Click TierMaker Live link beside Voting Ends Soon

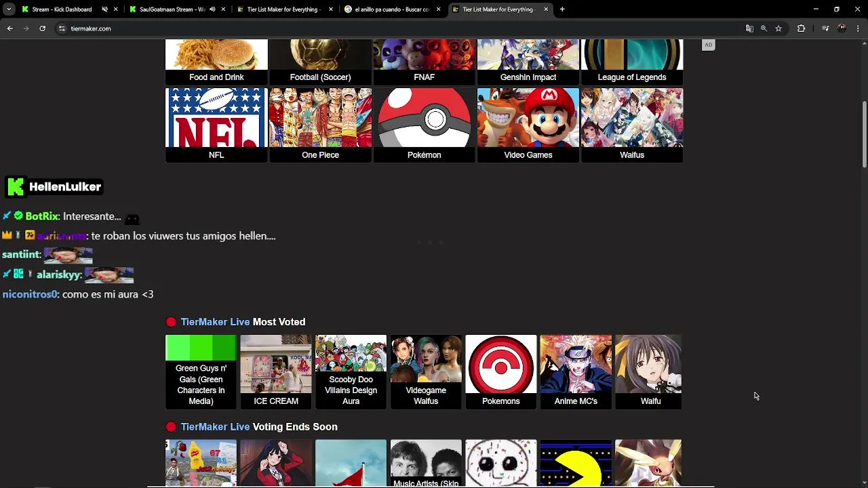pyautogui.click(x=215, y=427)
